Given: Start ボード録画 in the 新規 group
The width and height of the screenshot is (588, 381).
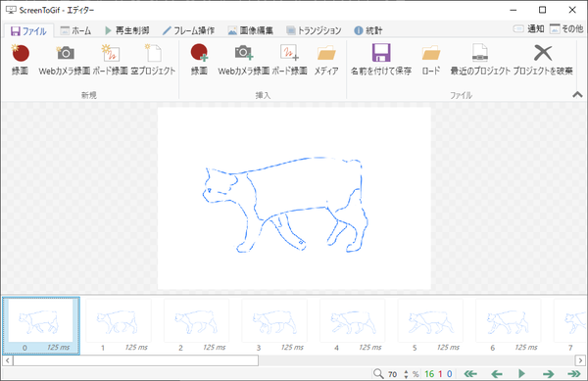Looking at the screenshot, I should pyautogui.click(x=110, y=60).
